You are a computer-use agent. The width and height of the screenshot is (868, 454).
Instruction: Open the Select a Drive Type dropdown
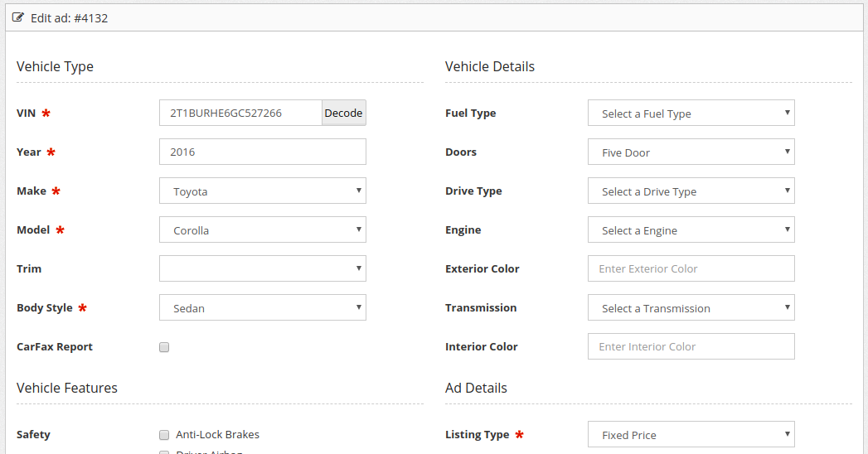[x=691, y=191]
